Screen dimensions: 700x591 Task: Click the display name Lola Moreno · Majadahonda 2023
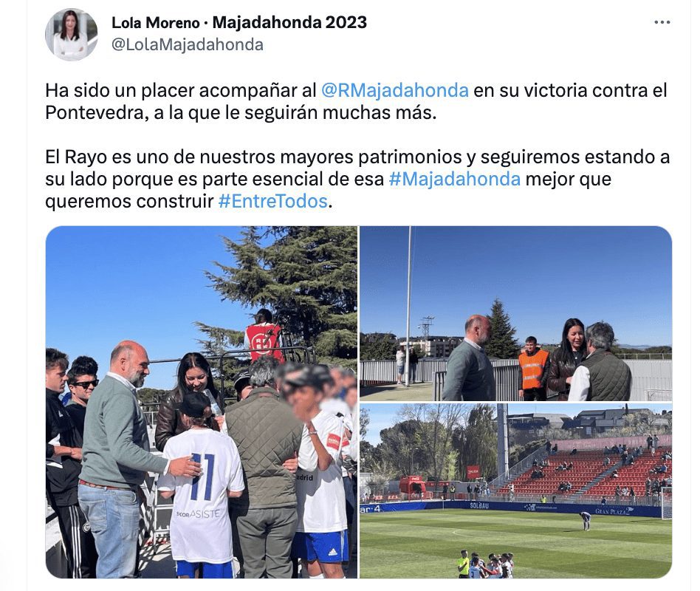point(239,22)
